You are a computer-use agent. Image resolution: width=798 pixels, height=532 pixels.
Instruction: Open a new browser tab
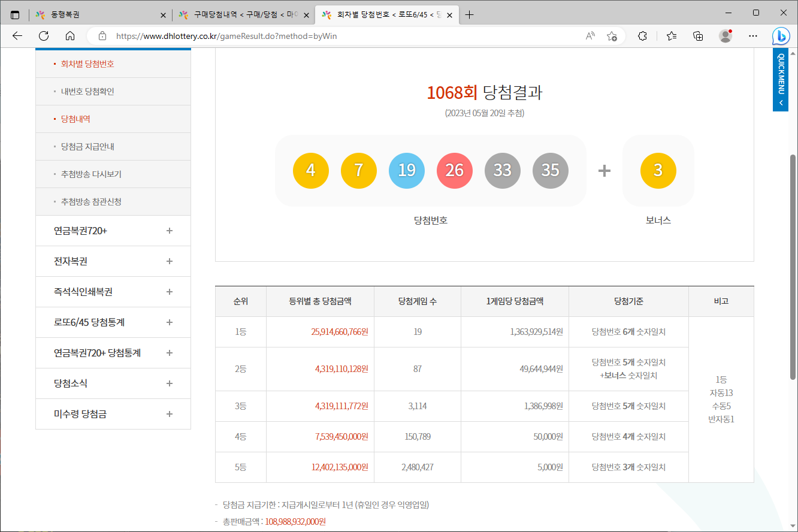[x=469, y=15]
